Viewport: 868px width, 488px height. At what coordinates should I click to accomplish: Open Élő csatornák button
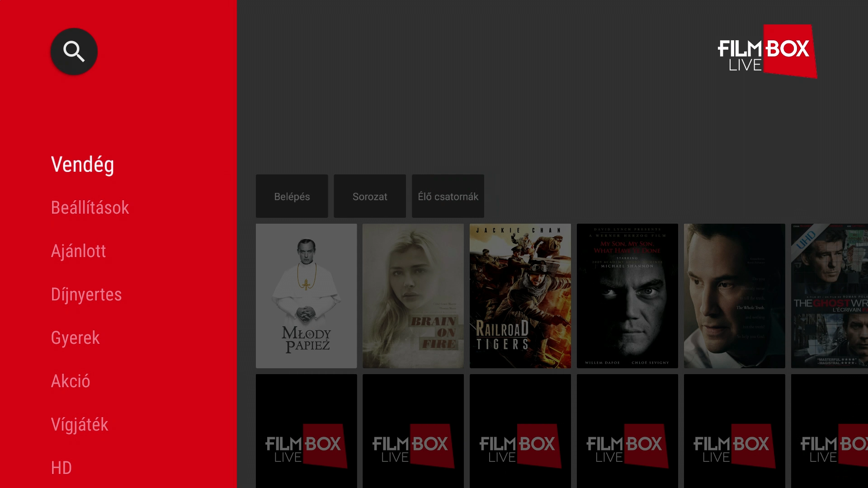click(448, 196)
